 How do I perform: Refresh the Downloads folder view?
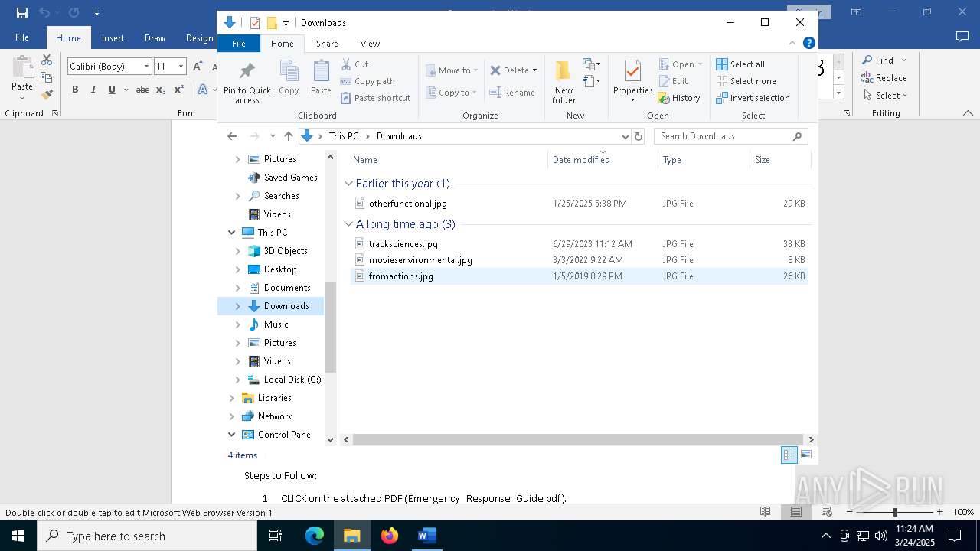tap(639, 136)
